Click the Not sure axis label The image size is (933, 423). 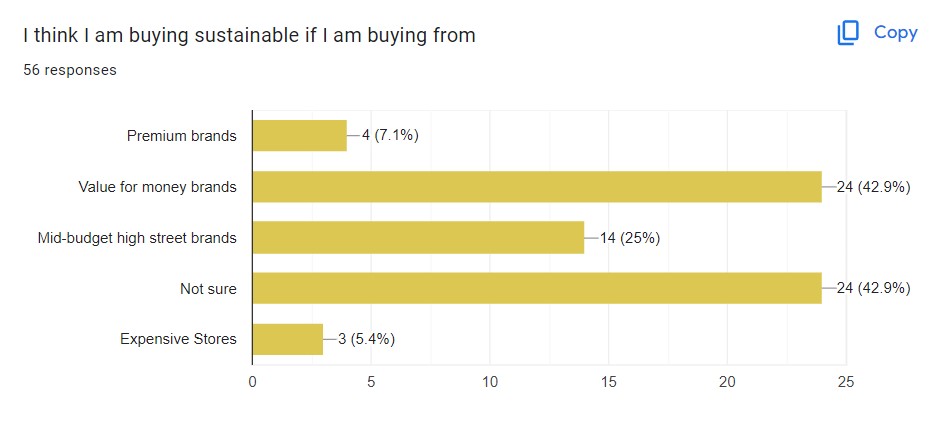pyautogui.click(x=208, y=289)
